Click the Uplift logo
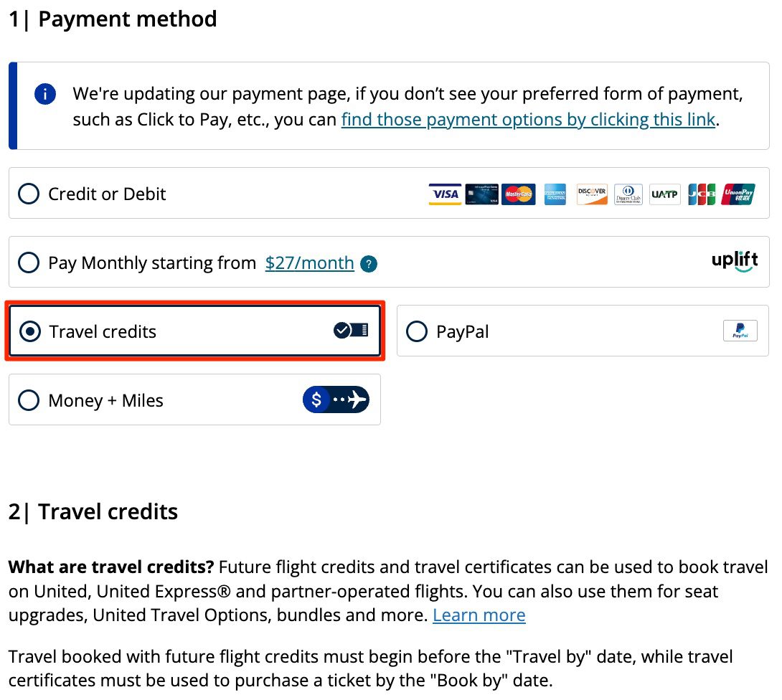This screenshot has width=782, height=700. pyautogui.click(x=735, y=261)
